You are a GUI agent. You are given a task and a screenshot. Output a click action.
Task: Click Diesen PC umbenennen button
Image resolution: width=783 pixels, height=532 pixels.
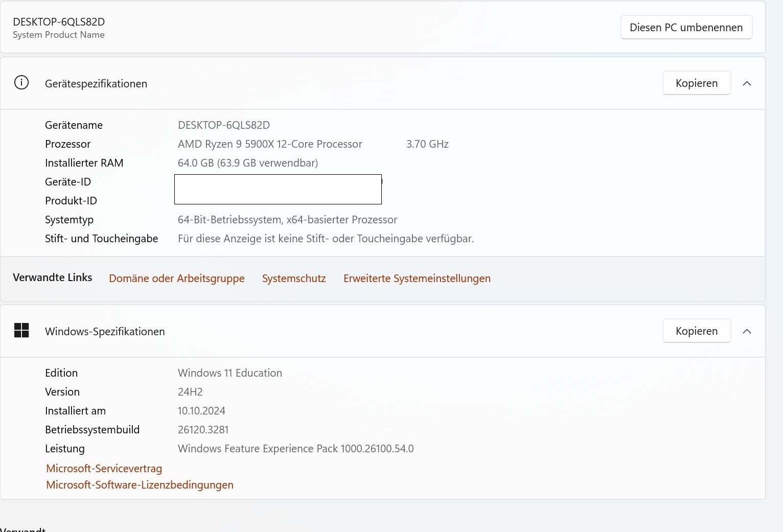[686, 27]
